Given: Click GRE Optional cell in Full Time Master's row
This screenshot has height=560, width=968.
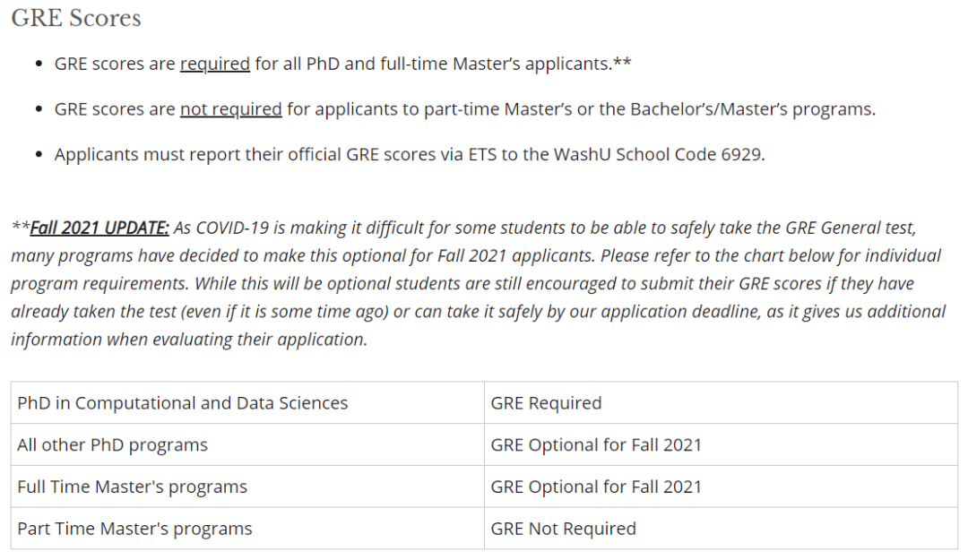Looking at the screenshot, I should tap(596, 487).
